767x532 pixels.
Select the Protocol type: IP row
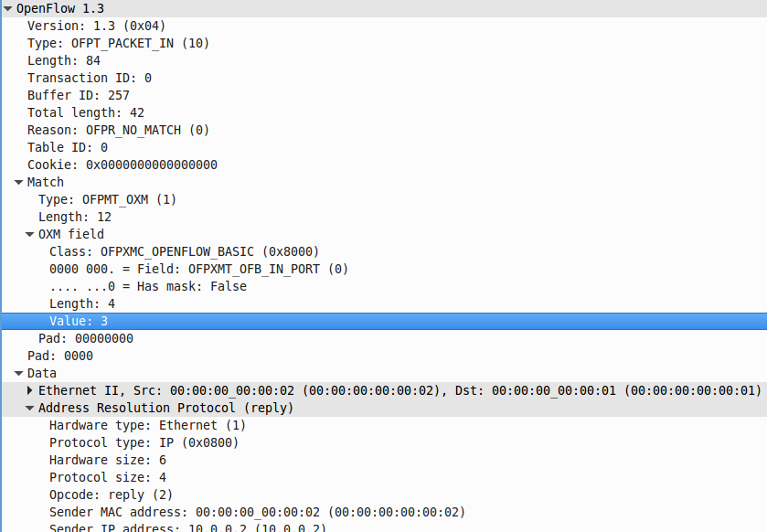(144, 442)
